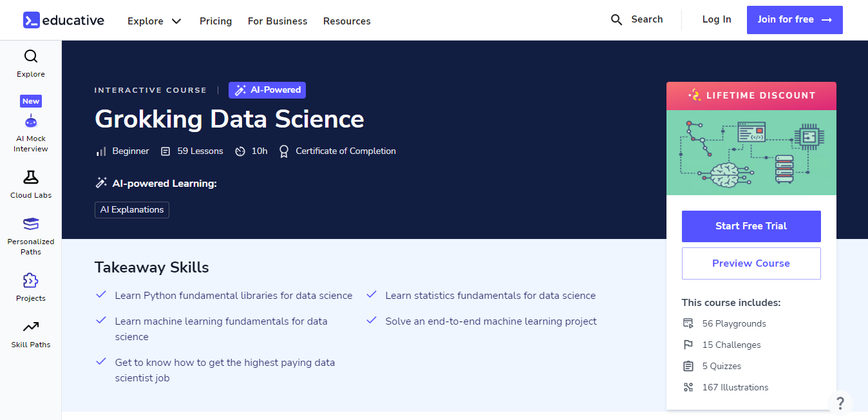Click the course illustration thumbnail

[x=751, y=153]
